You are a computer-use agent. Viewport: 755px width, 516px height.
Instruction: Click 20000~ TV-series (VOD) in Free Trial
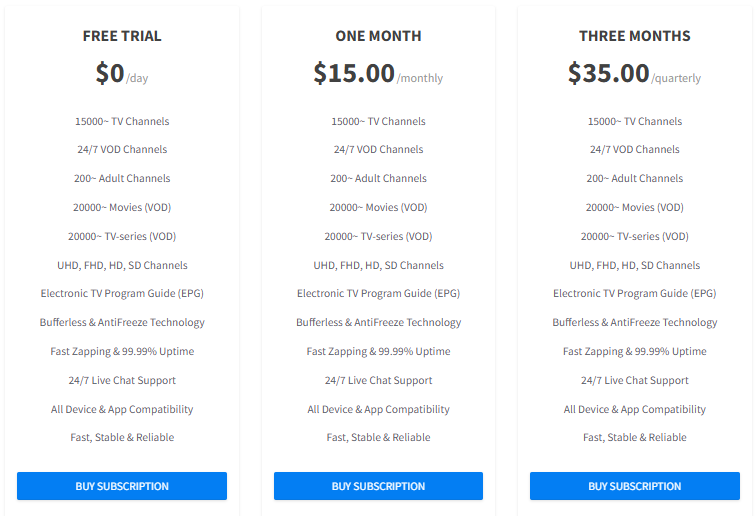coord(122,237)
